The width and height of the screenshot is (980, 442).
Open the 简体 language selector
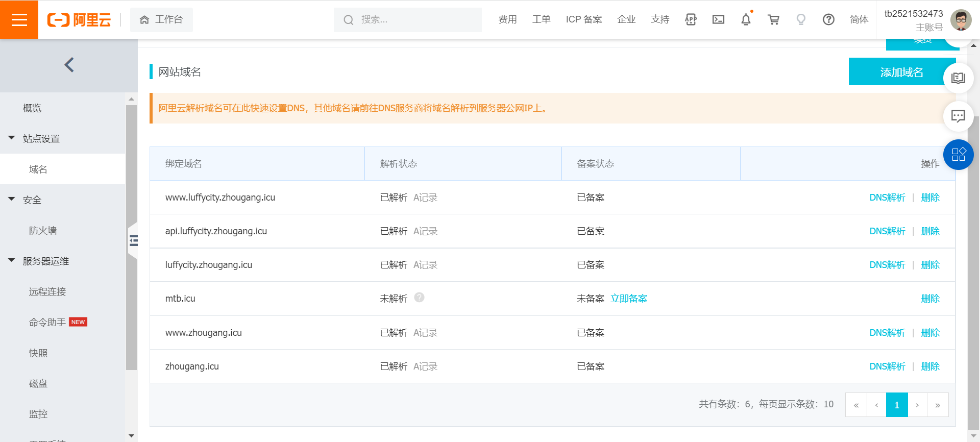click(x=859, y=19)
